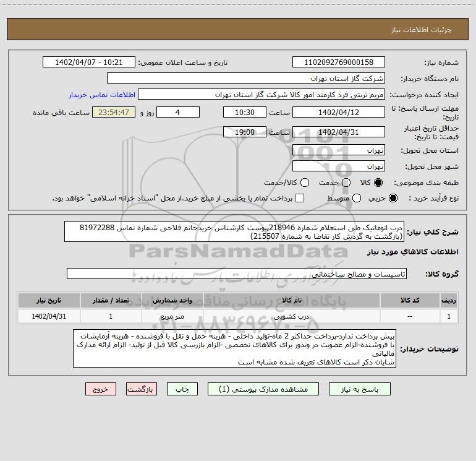The width and height of the screenshot is (476, 461).
Task: Choose the جزیی purchase type radio
Action: [393, 199]
